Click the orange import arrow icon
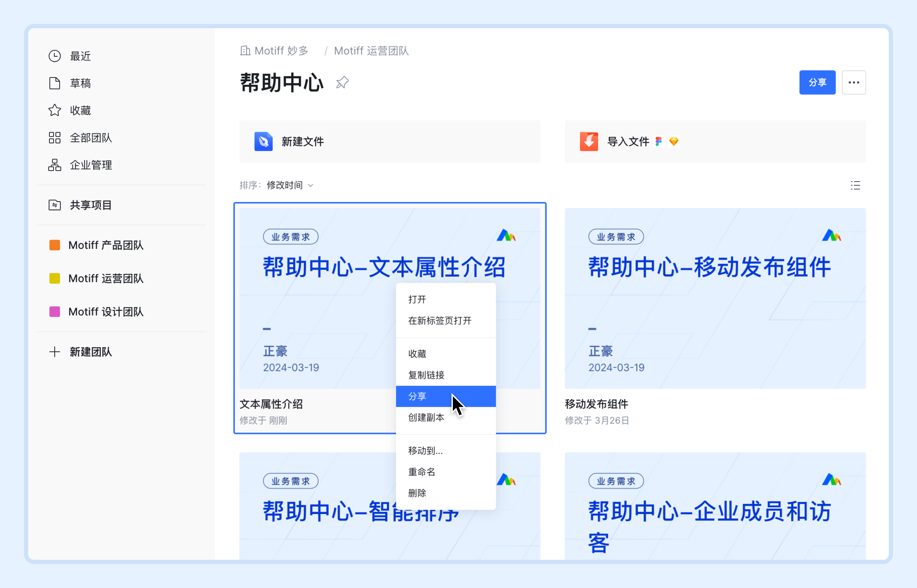The height and width of the screenshot is (588, 917). coord(589,142)
